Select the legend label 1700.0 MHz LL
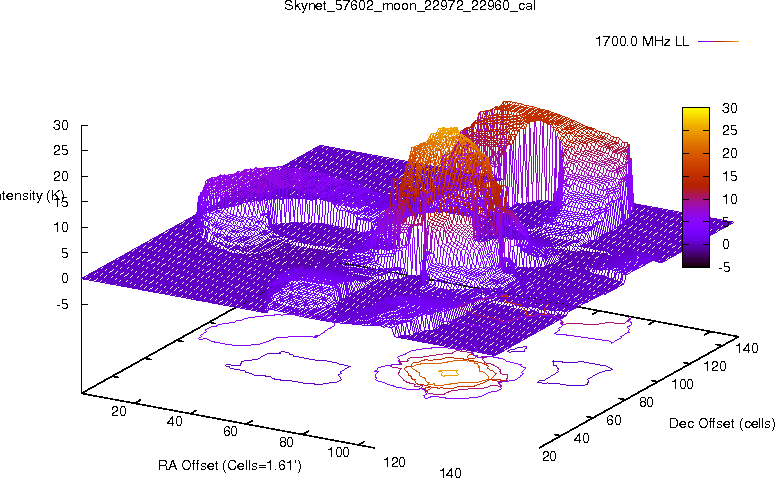The width and height of the screenshot is (775, 478). pos(642,42)
